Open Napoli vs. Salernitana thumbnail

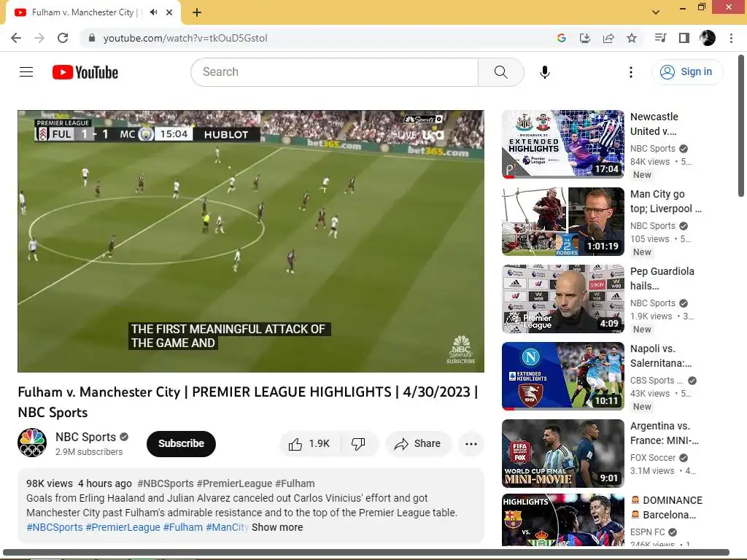[563, 376]
